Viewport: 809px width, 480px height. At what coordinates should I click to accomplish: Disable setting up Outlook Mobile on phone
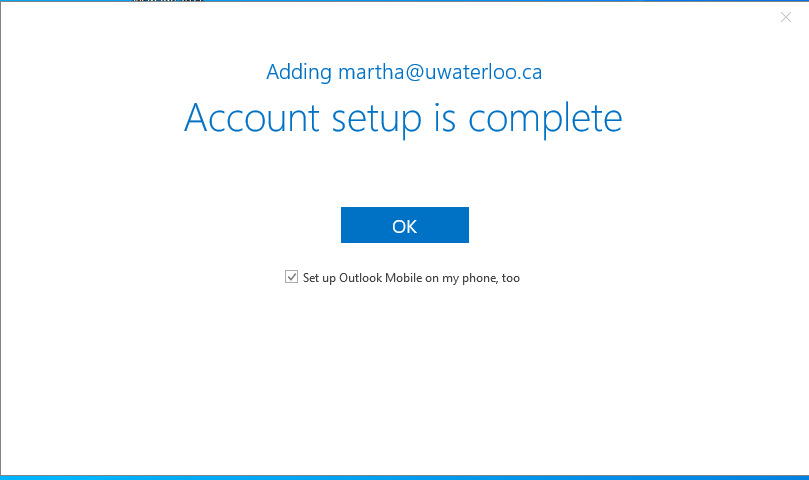[x=292, y=277]
